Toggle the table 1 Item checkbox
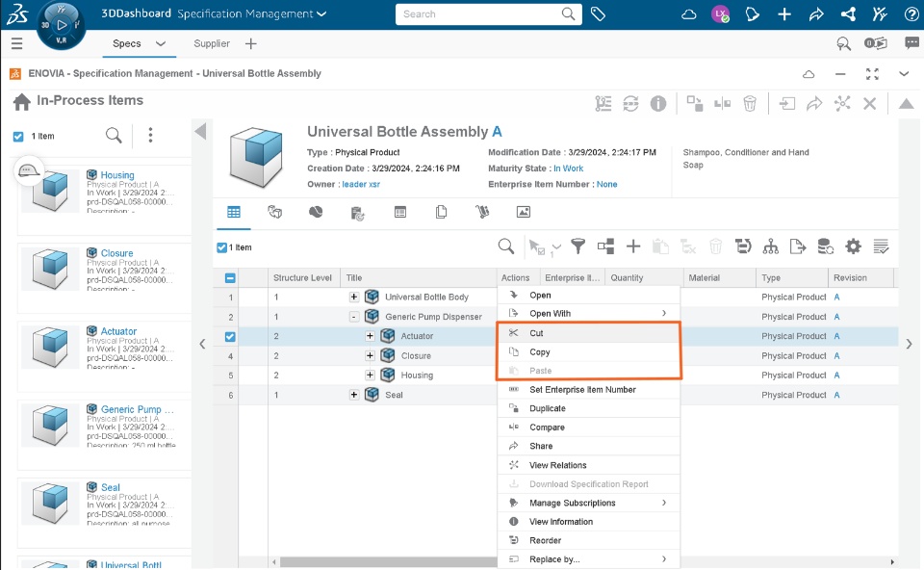Image resolution: width=924 pixels, height=570 pixels. 221,247
